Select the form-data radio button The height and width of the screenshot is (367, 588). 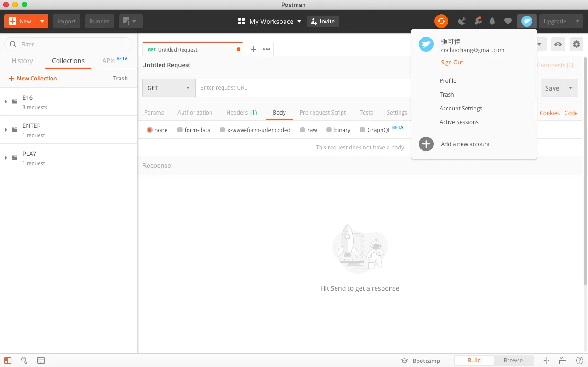click(x=180, y=130)
